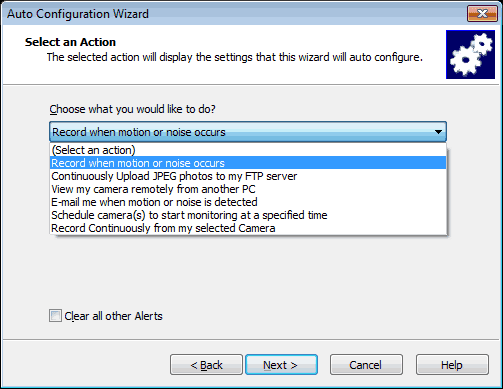Viewport: 503px width, 389px height.
Task: Return to the previous step with Back
Action: [206, 365]
